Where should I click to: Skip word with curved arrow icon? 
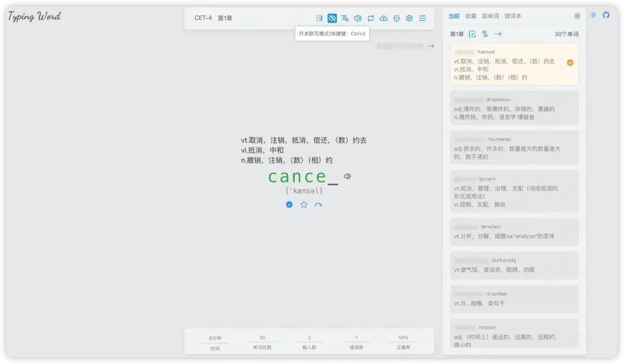(x=318, y=205)
